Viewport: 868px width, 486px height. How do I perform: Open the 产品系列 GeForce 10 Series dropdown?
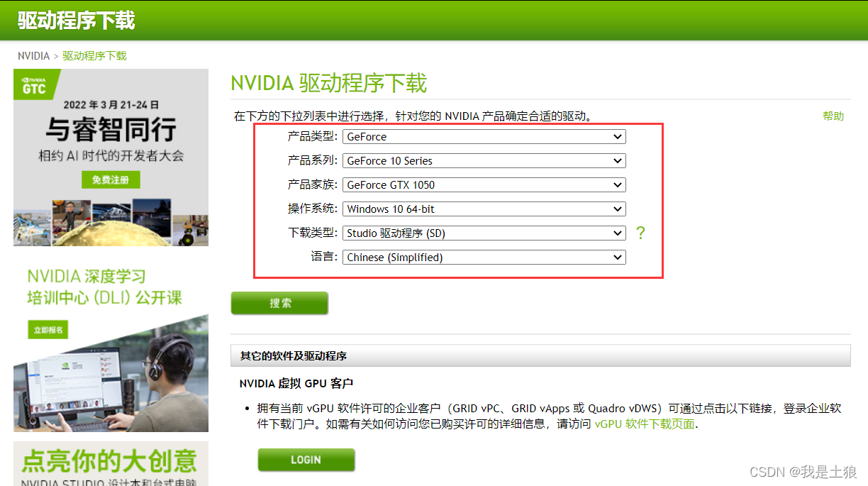pyautogui.click(x=484, y=161)
